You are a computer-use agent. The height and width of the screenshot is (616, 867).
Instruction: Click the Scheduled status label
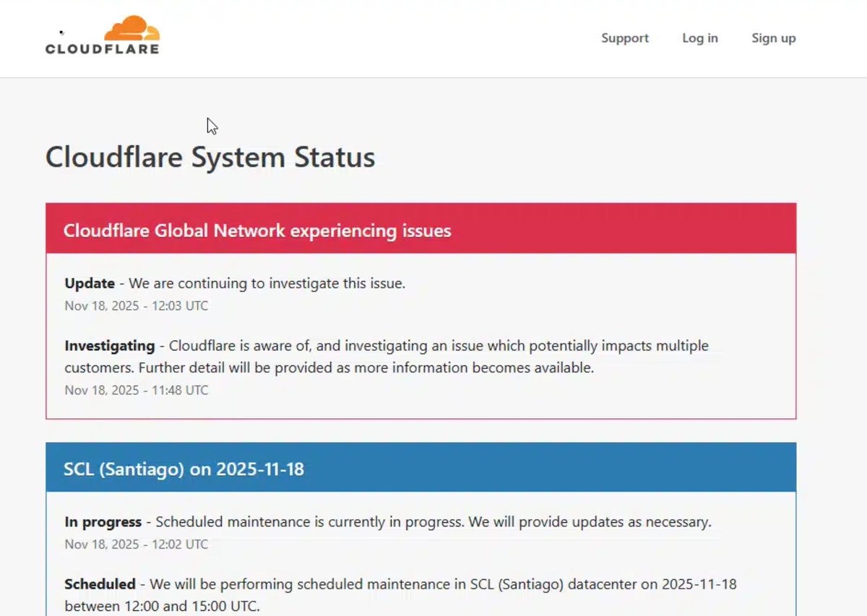100,584
